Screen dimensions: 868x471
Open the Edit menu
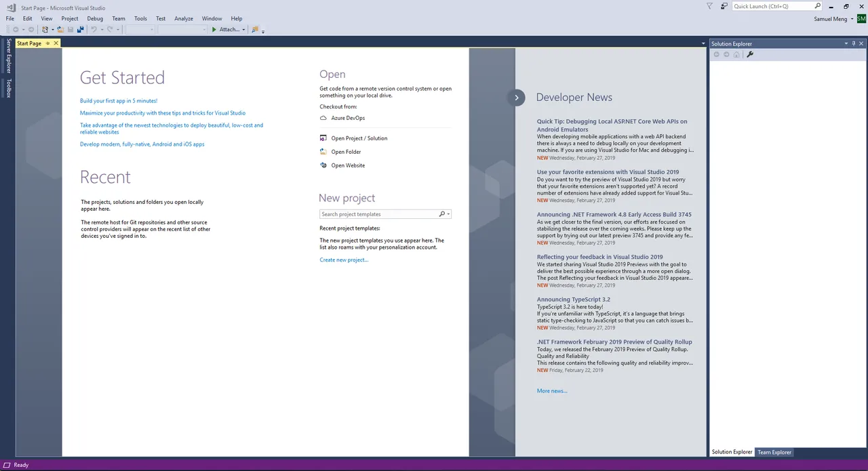(28, 19)
